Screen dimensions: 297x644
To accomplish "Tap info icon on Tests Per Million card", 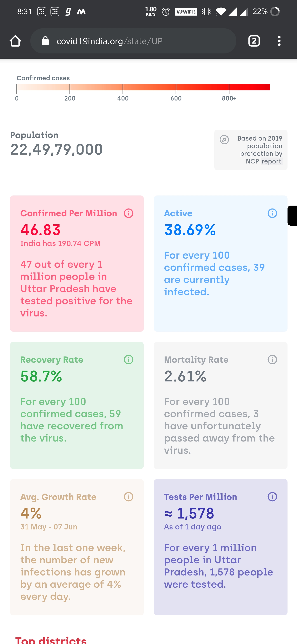I will [x=272, y=496].
